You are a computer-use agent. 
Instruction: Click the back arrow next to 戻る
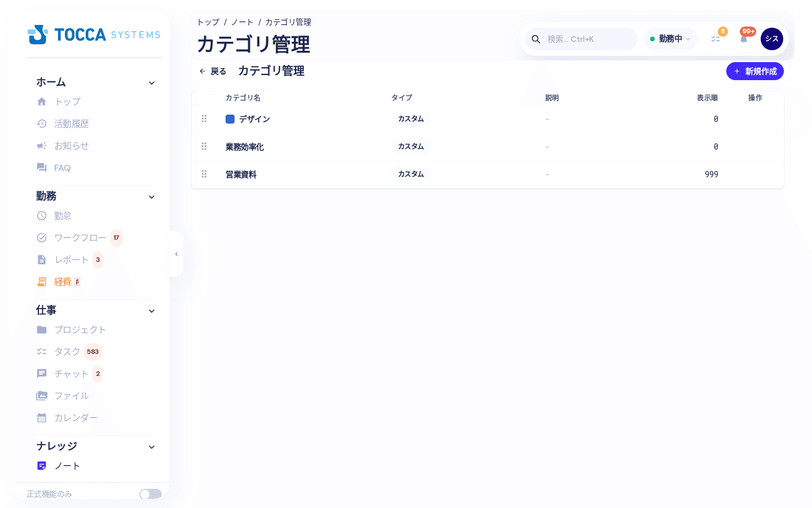click(x=202, y=71)
